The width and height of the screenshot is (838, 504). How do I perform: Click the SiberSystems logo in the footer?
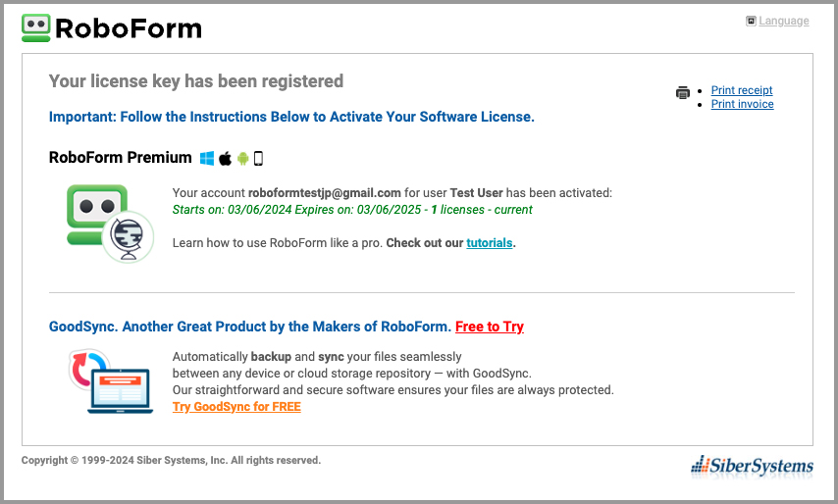[x=752, y=466]
